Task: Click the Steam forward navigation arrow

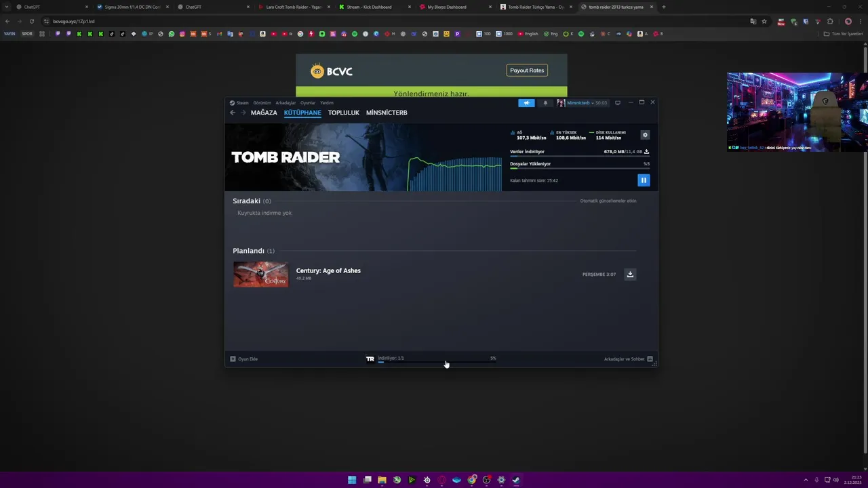Action: coord(243,113)
